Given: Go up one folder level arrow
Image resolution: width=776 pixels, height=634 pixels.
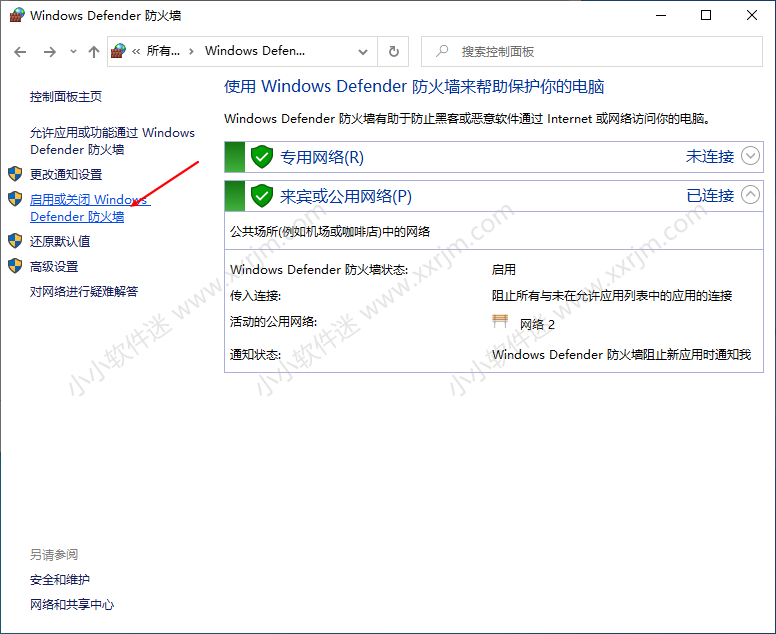Looking at the screenshot, I should click(93, 52).
